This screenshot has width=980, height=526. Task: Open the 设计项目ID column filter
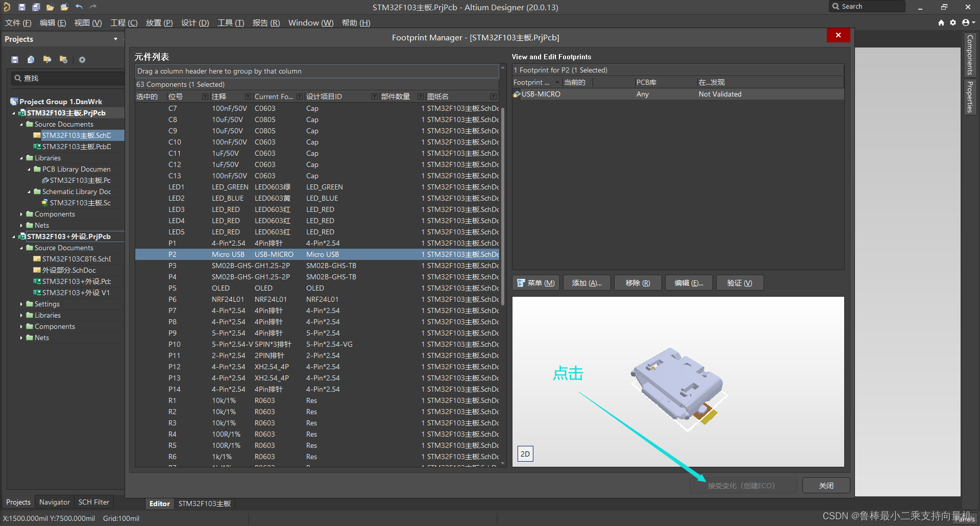click(375, 97)
